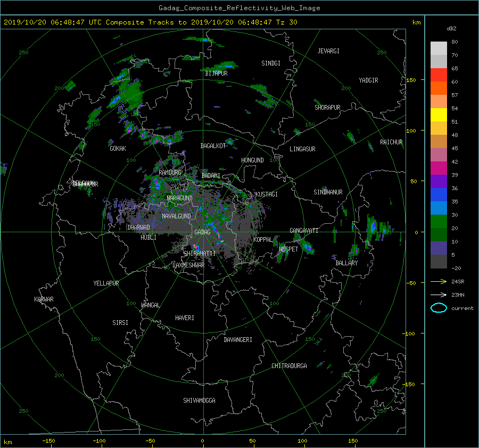
Task: Click the white 23MN arrow legend icon
Action: pyautogui.click(x=439, y=295)
